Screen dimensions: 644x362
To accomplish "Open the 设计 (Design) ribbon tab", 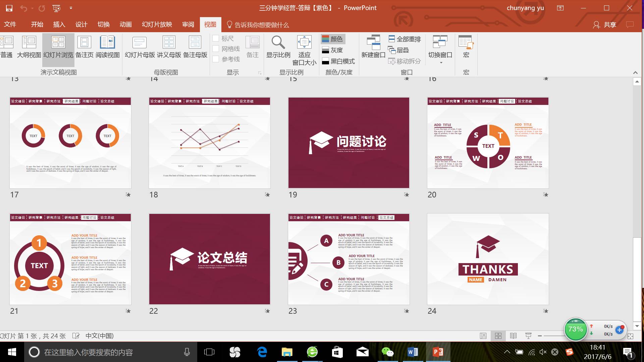I will [x=81, y=24].
